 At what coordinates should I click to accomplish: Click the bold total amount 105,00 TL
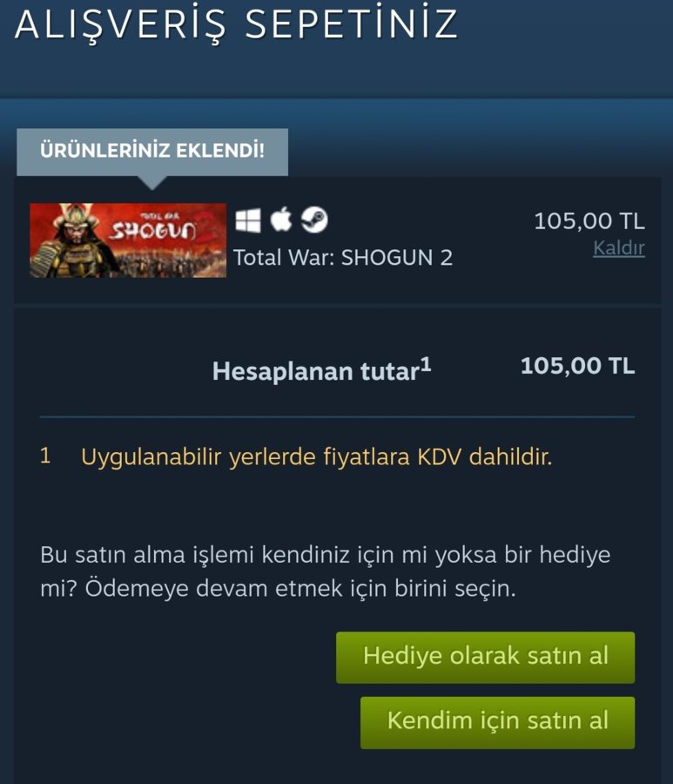577,366
